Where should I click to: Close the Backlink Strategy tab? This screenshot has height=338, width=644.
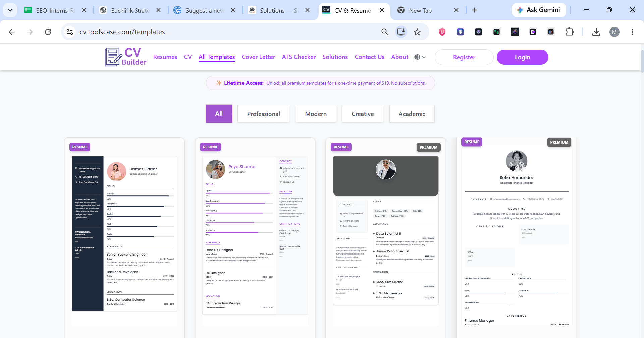tap(158, 10)
